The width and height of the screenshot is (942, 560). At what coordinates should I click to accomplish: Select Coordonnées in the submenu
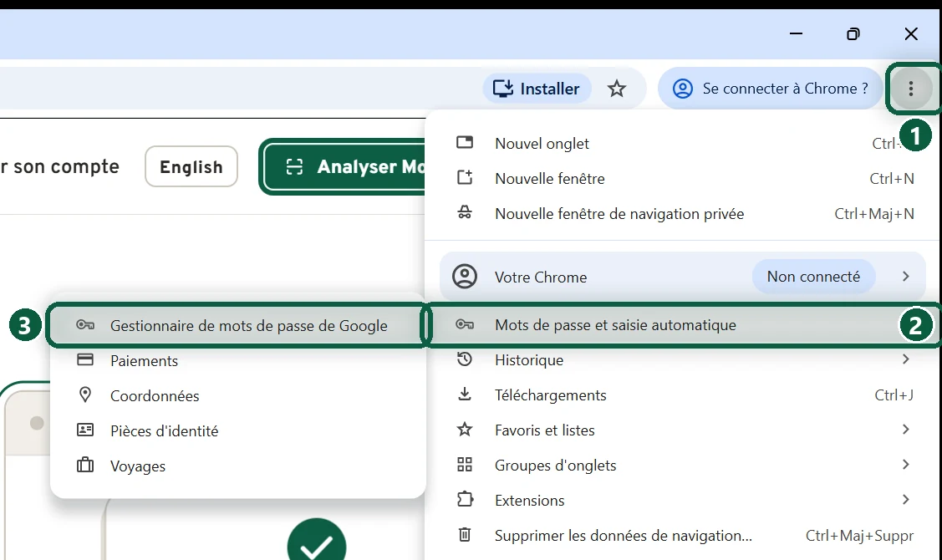(x=238, y=396)
